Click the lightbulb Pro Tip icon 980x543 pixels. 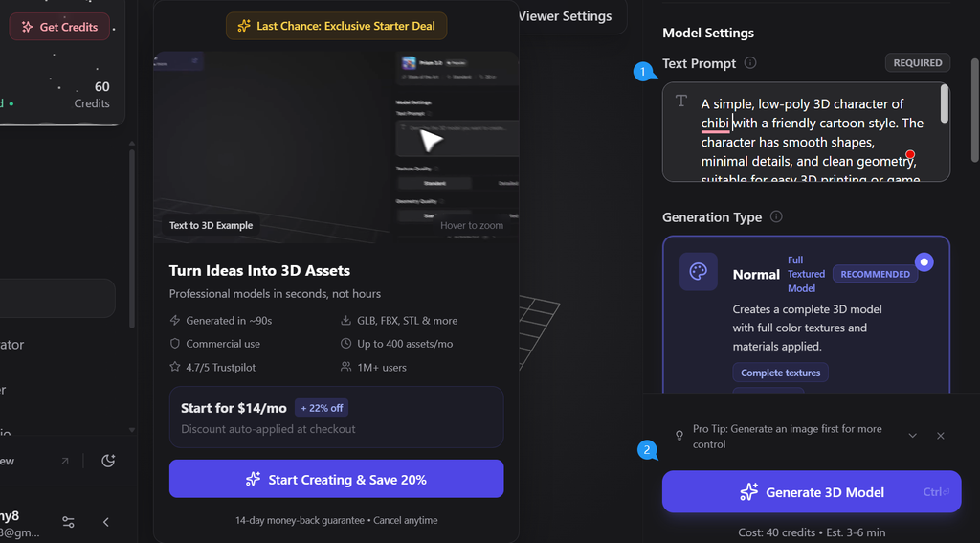coord(679,436)
